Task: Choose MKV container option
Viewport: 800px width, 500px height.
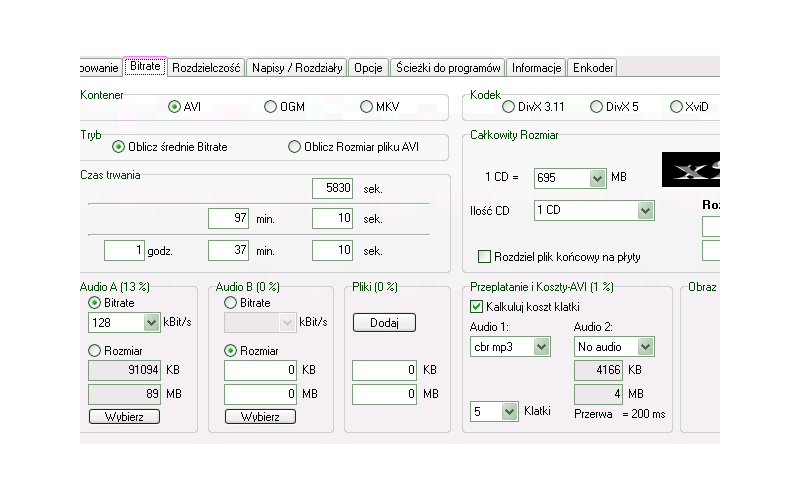Action: [x=366, y=107]
